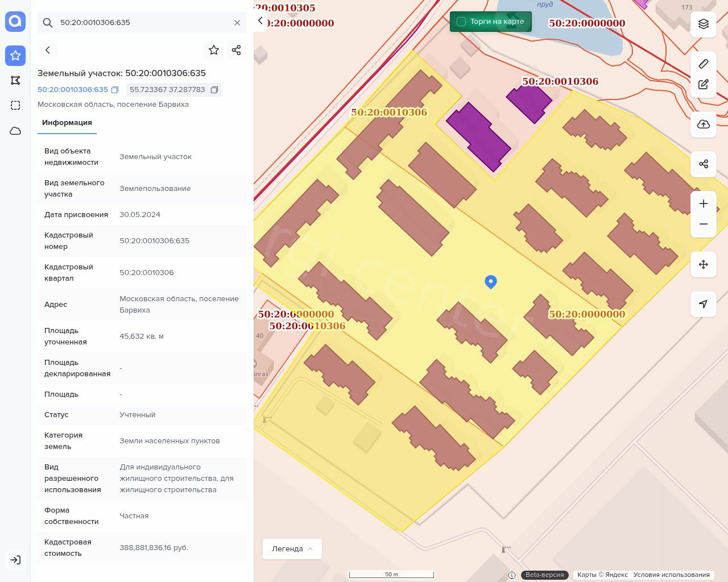Activate the dashed rectangle selection tool
This screenshot has height=582, width=728.
coord(15,105)
